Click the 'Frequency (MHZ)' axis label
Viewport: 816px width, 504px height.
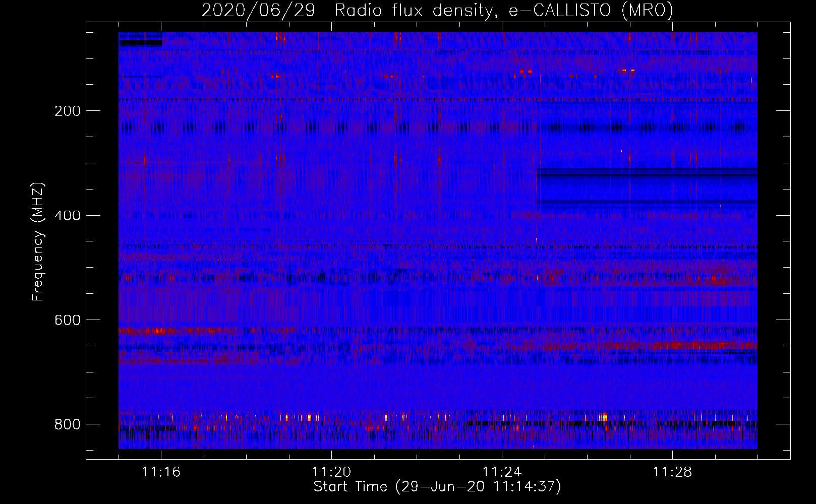[38, 242]
